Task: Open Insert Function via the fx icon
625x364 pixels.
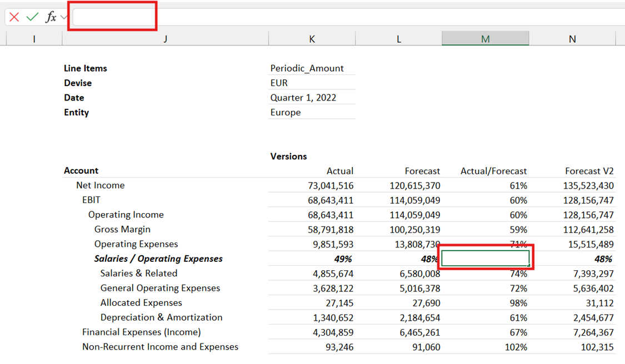Action: tap(51, 17)
